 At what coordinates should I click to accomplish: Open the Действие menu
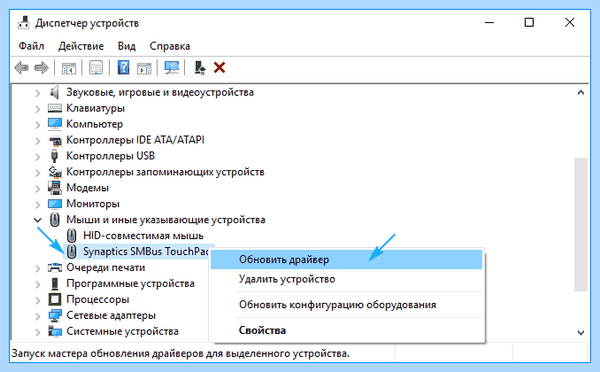(x=81, y=46)
